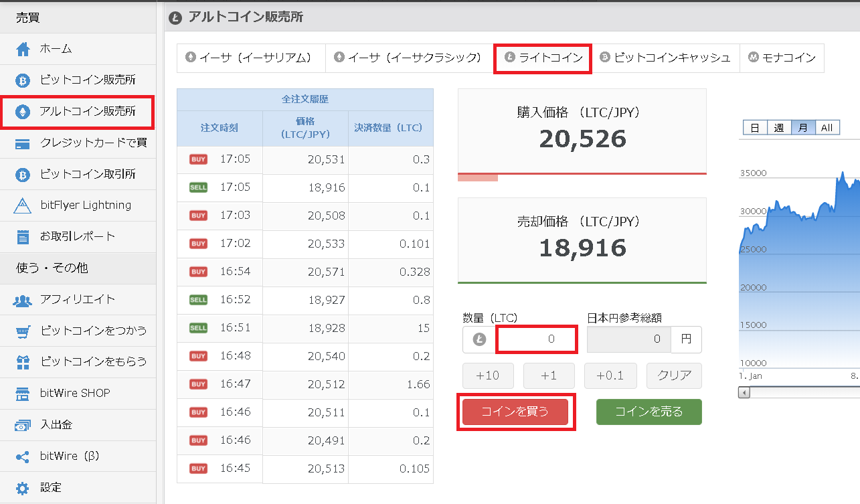The image size is (860, 504).
Task: Click the 日本円参考総額 amount field
Action: click(x=628, y=339)
